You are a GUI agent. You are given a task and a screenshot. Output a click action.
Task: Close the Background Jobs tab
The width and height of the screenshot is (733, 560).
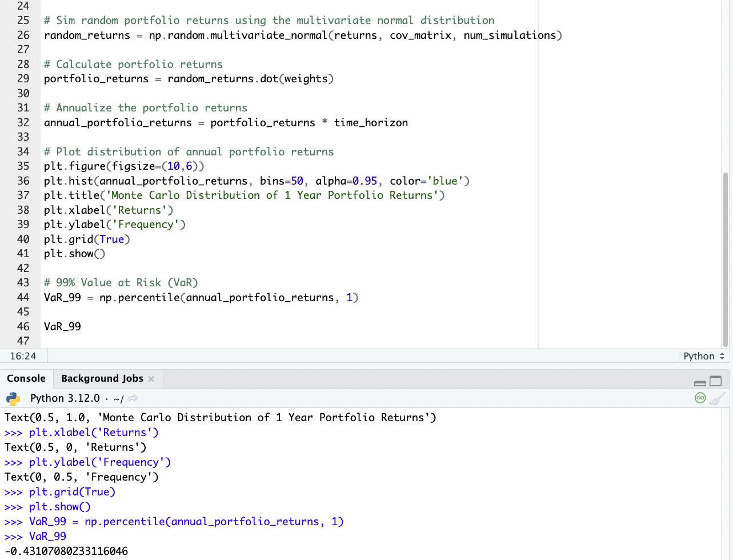[151, 379]
